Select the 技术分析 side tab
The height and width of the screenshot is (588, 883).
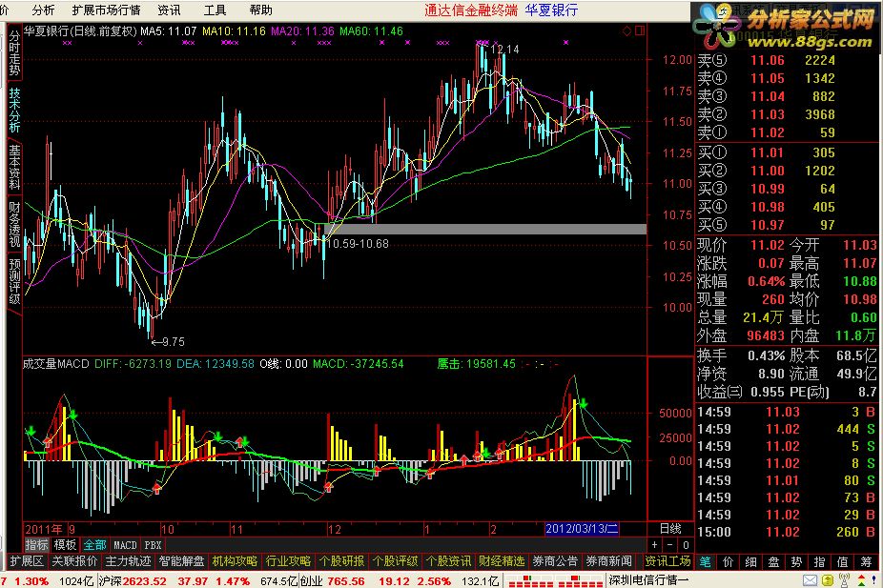pyautogui.click(x=14, y=111)
